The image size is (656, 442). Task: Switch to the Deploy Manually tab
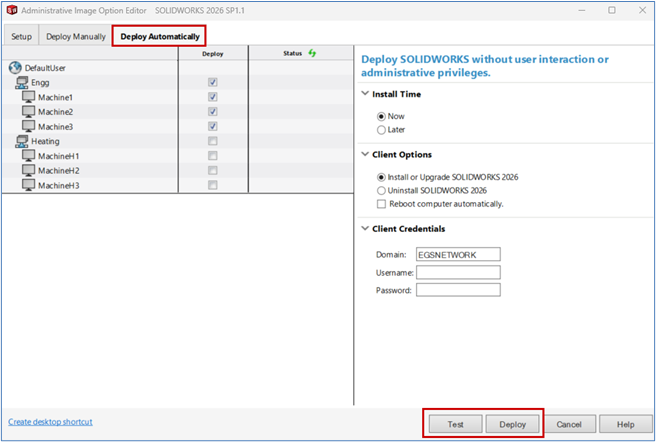tap(76, 36)
